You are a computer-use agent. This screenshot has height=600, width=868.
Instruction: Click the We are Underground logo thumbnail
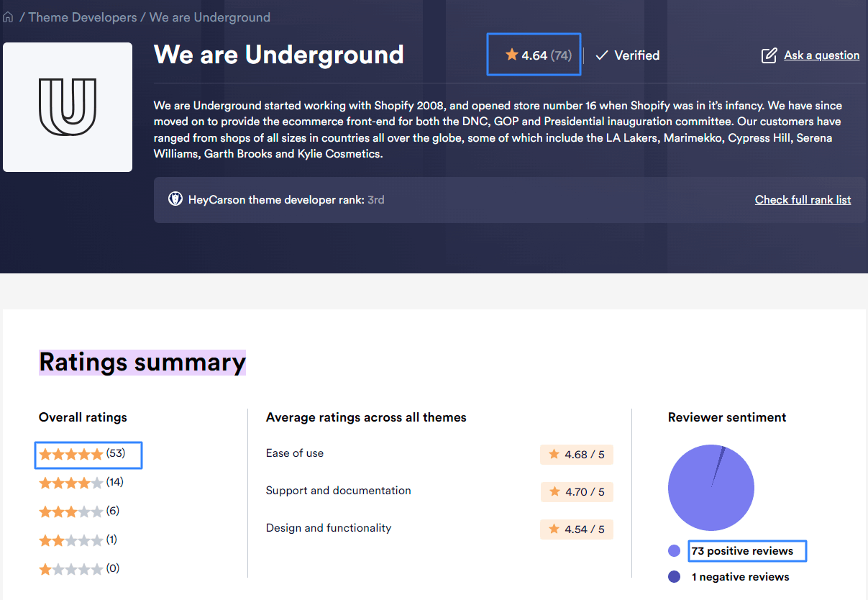68,107
